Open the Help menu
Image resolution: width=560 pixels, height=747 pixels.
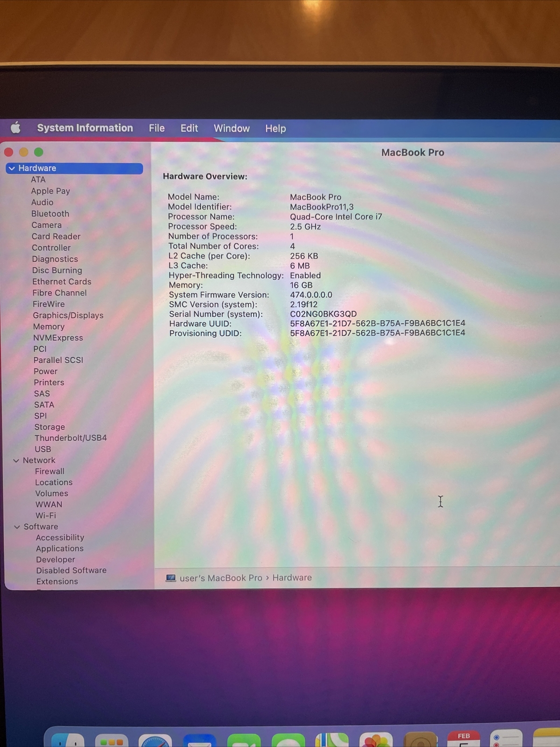click(x=275, y=128)
